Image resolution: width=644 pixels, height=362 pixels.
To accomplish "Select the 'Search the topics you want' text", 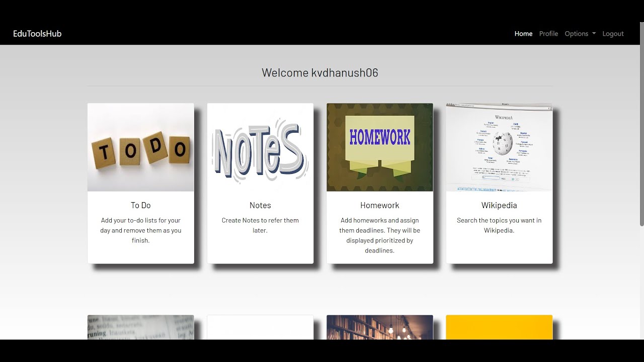I will tap(499, 225).
